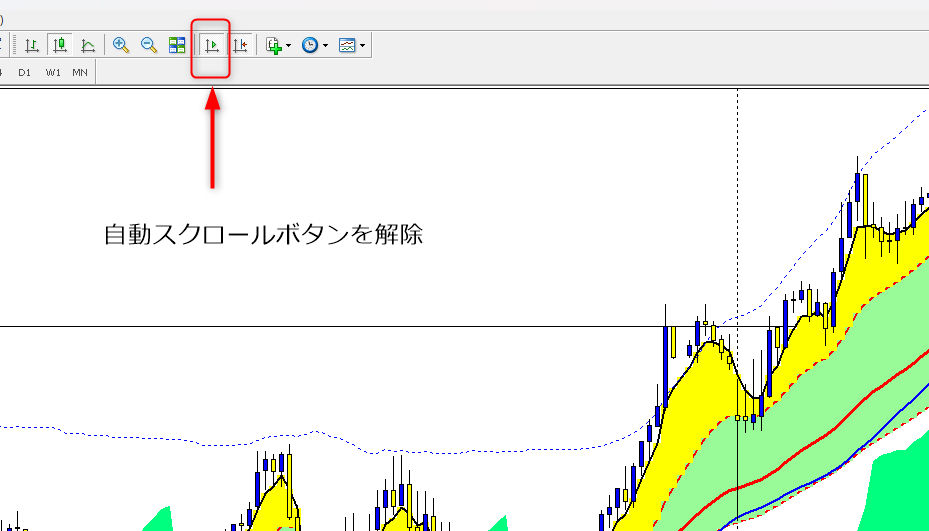Open the Indicators list icon
The height and width of the screenshot is (531, 929).
click(273, 46)
